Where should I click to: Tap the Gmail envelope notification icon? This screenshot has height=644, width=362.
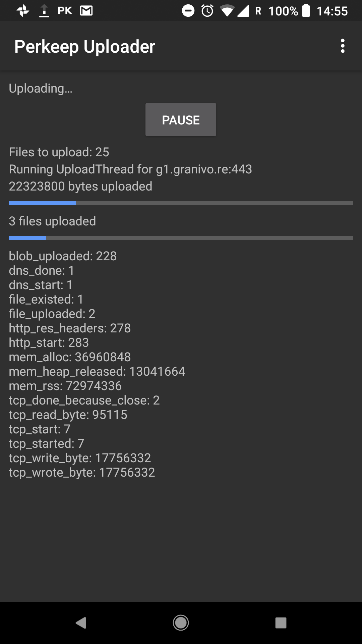point(86,11)
